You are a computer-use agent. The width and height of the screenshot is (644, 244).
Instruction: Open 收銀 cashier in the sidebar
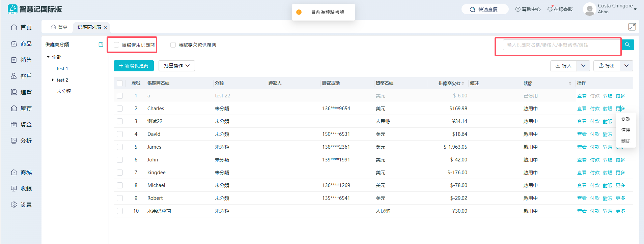tap(22, 189)
